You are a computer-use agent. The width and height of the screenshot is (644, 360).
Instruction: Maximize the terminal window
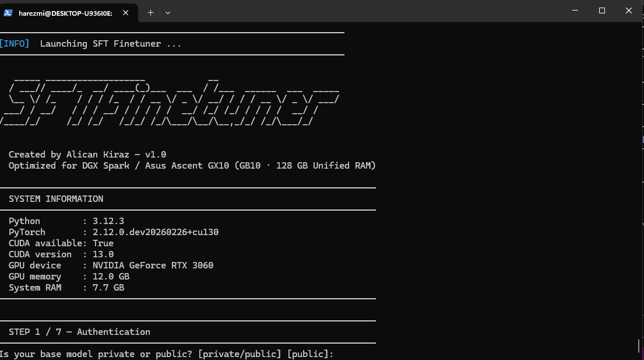601,11
